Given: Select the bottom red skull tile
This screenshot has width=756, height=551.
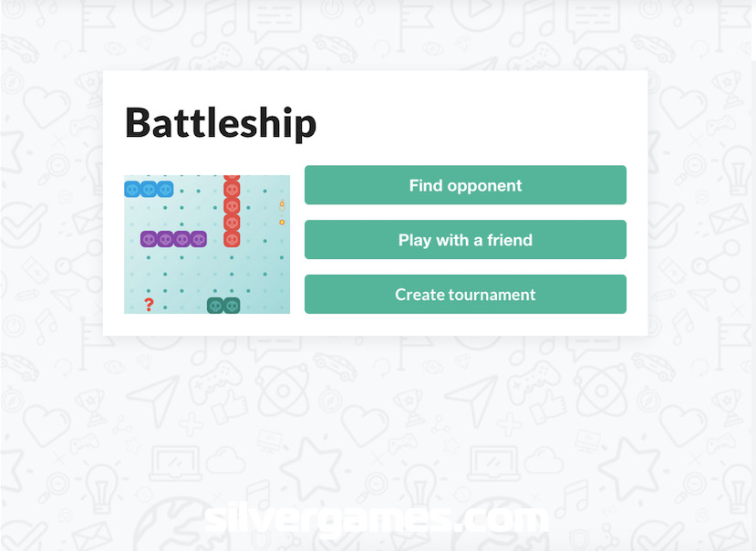Looking at the screenshot, I should click(x=232, y=239).
